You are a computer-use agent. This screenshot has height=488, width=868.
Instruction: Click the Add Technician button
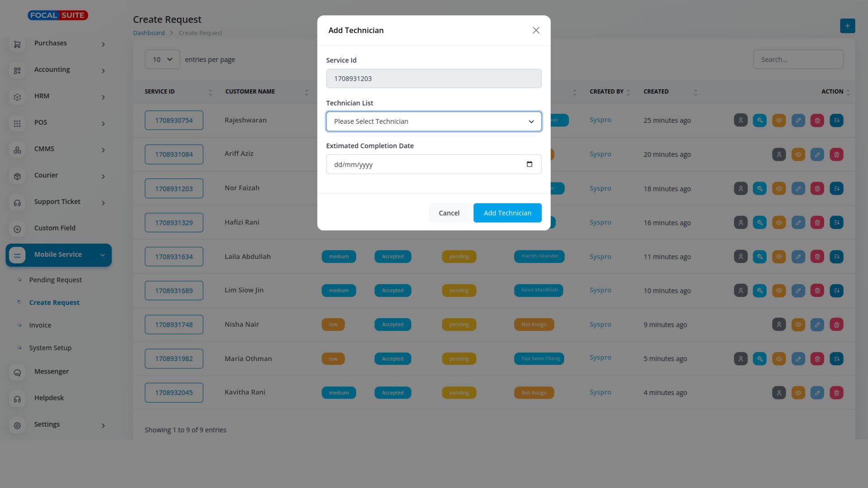click(x=507, y=213)
